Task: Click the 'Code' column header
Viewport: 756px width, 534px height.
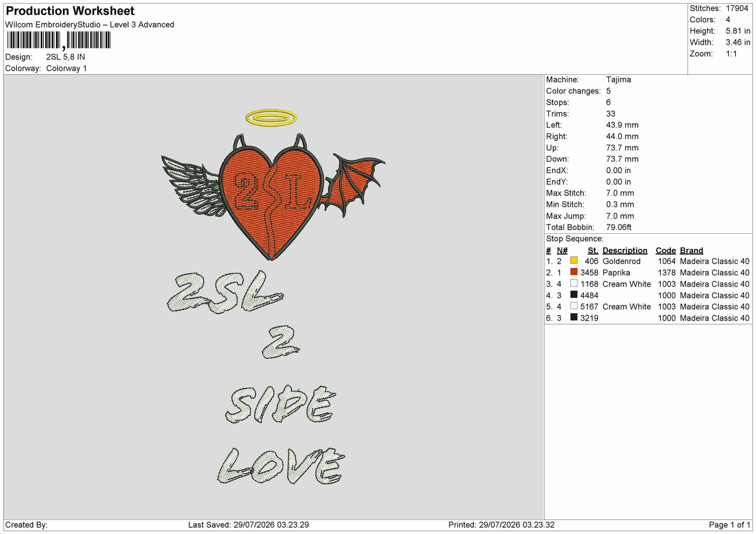Action: 665,251
